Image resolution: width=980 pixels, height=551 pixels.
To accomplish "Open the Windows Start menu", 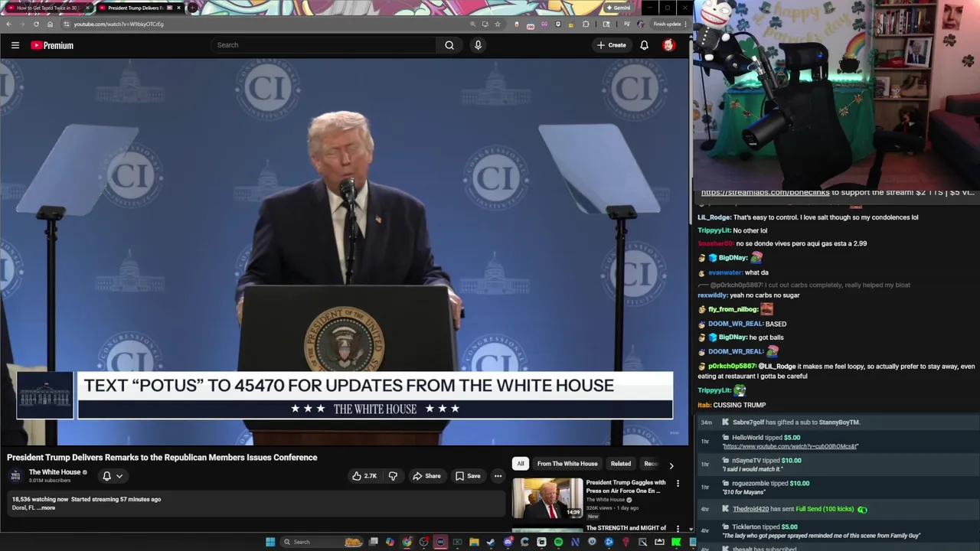I will point(270,542).
